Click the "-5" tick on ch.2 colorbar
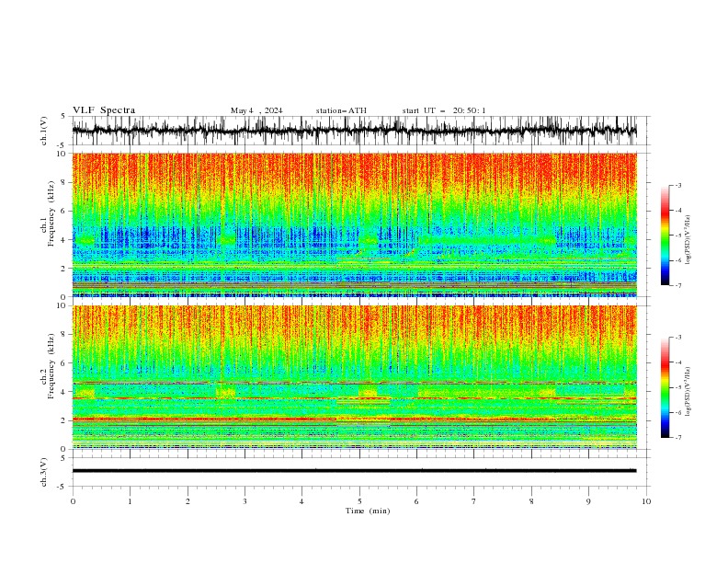 click(x=678, y=387)
